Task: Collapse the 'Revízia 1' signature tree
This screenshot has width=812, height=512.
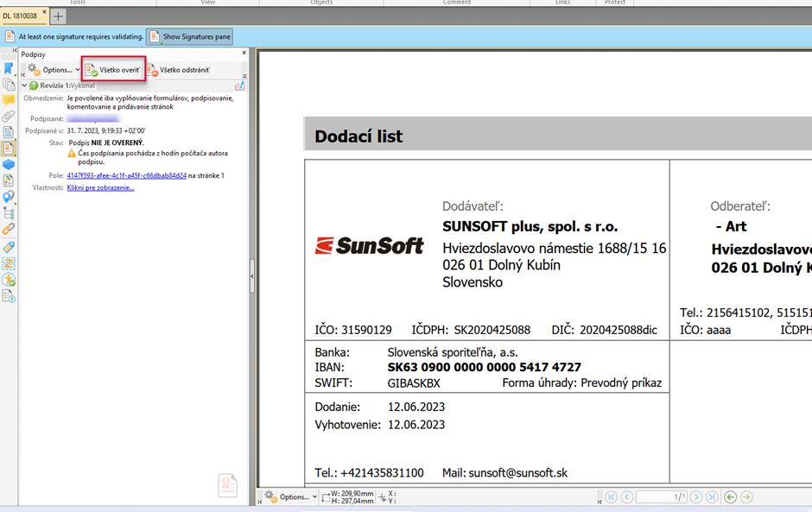Action: 24,85
